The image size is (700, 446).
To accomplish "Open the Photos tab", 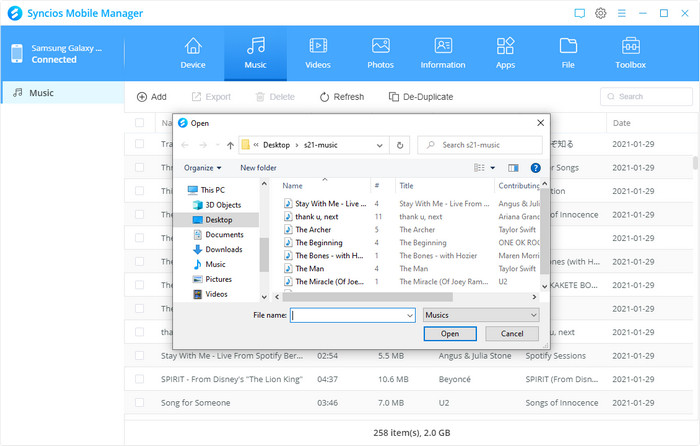I will coord(380,54).
